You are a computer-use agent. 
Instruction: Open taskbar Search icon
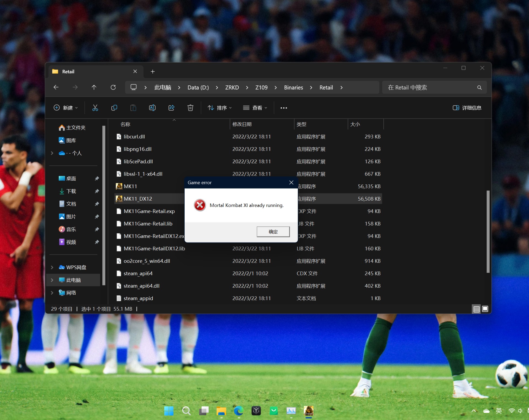click(186, 411)
